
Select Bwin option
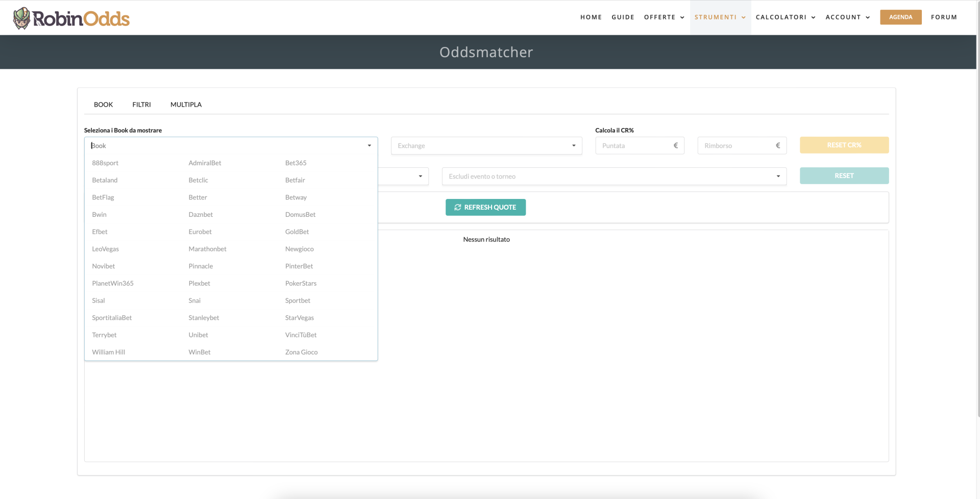click(99, 214)
